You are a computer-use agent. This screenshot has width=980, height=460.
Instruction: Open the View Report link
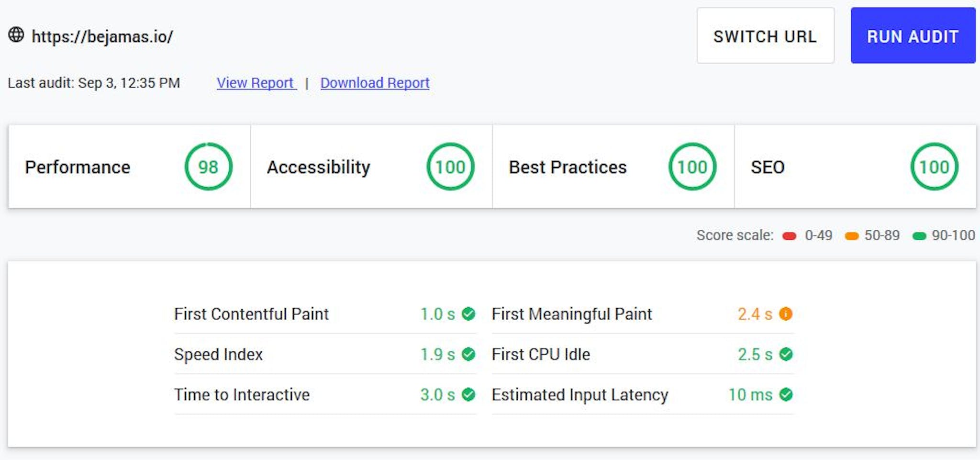tap(256, 83)
